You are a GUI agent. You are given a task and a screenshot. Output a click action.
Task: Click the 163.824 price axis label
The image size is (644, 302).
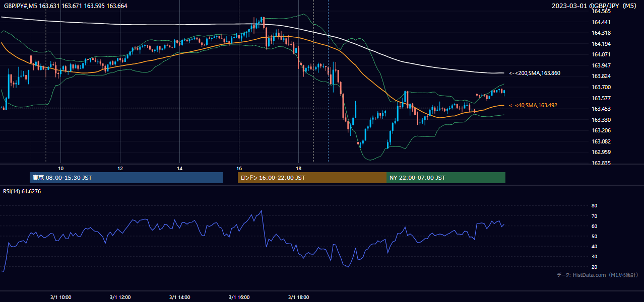(601, 77)
